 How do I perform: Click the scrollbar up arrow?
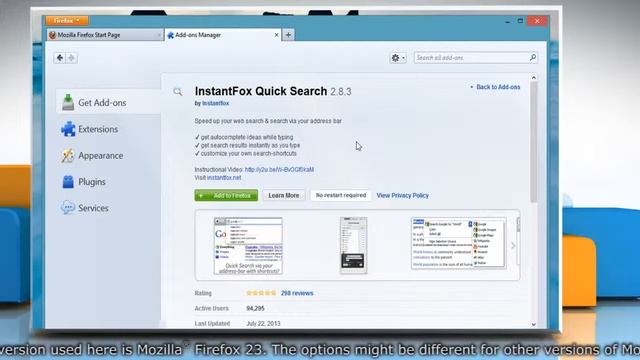tap(533, 78)
